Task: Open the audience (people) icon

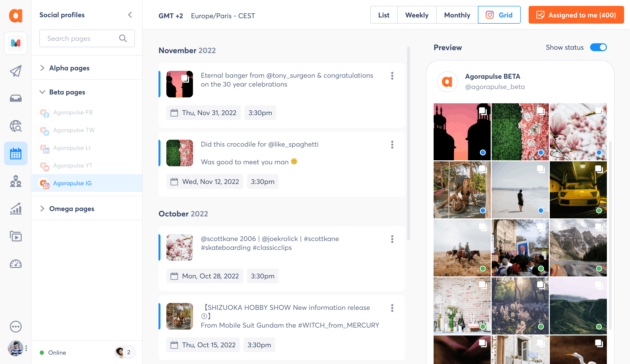Action: coord(16,182)
